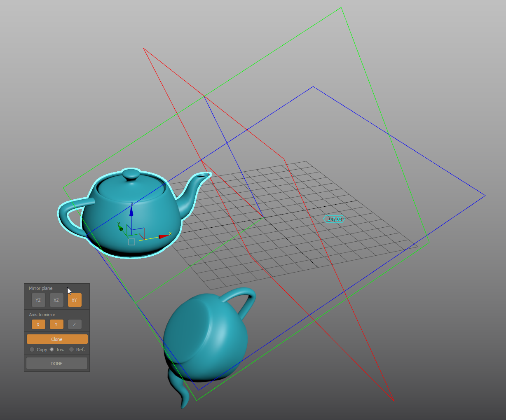This screenshot has height=420, width=506.
Task: Select the Copy radio option
Action: [x=32, y=349]
